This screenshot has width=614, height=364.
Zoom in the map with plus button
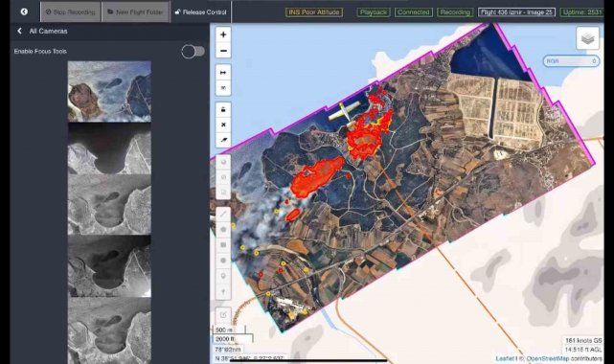coord(223,34)
